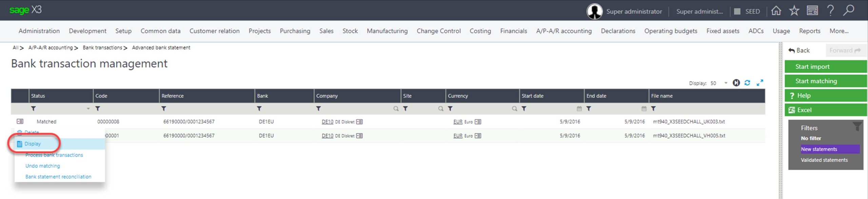Click Company column lookup magnifier
868x199 pixels.
[x=396, y=109]
